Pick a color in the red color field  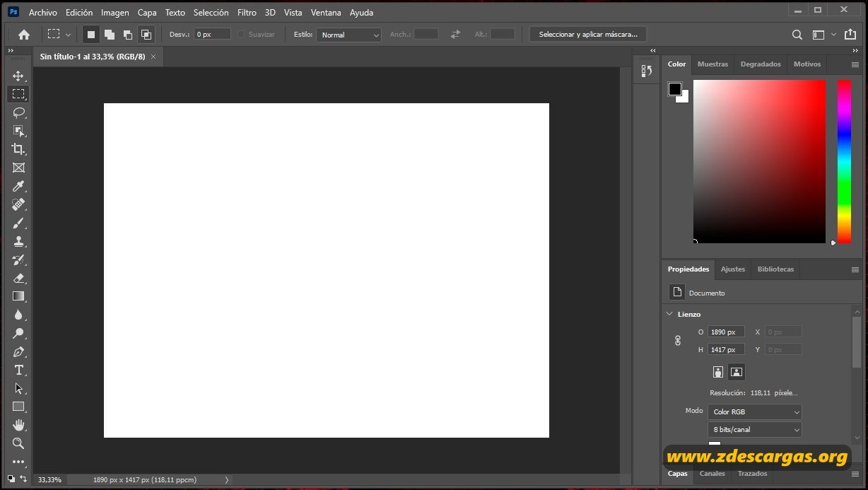coord(759,161)
